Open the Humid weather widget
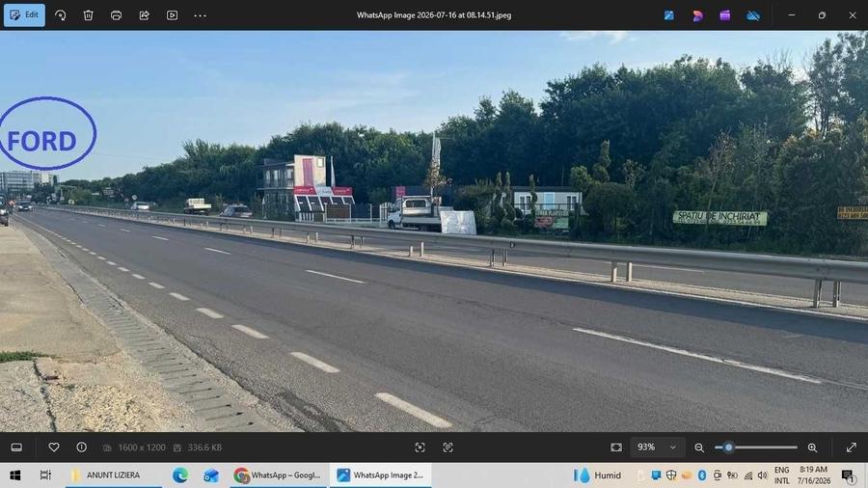The height and width of the screenshot is (488, 868). click(597, 475)
